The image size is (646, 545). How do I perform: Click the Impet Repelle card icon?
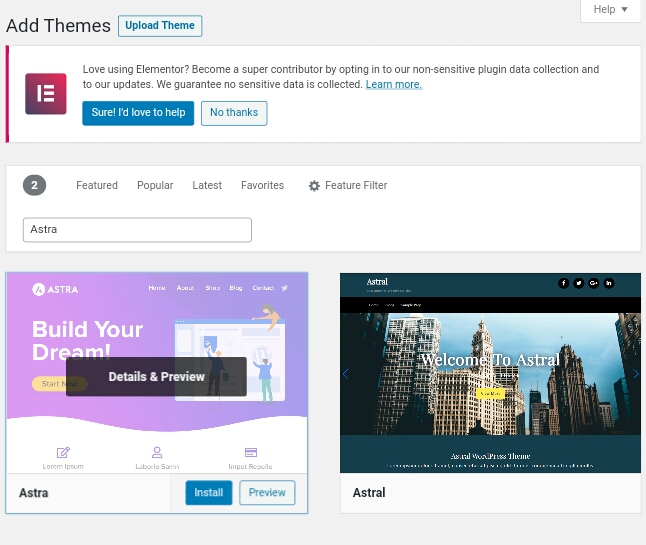[250, 452]
